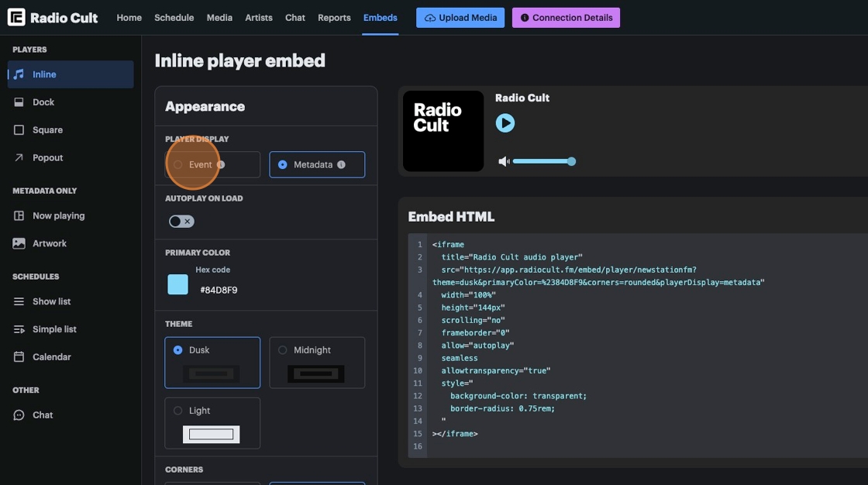
Task: Select the Inline music note icon
Action: pyautogui.click(x=19, y=74)
